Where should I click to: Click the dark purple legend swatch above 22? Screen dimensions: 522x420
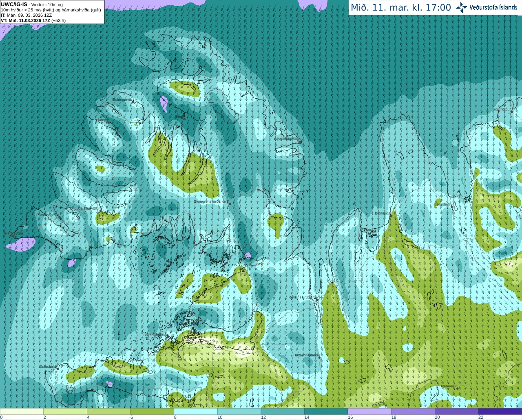click(500, 411)
